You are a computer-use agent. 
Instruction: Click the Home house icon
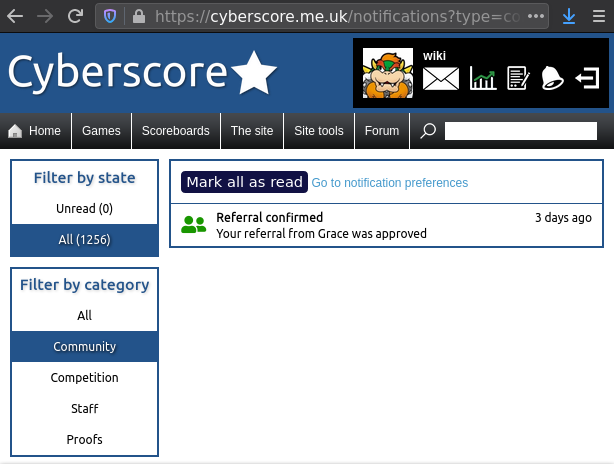pyautogui.click(x=15, y=131)
